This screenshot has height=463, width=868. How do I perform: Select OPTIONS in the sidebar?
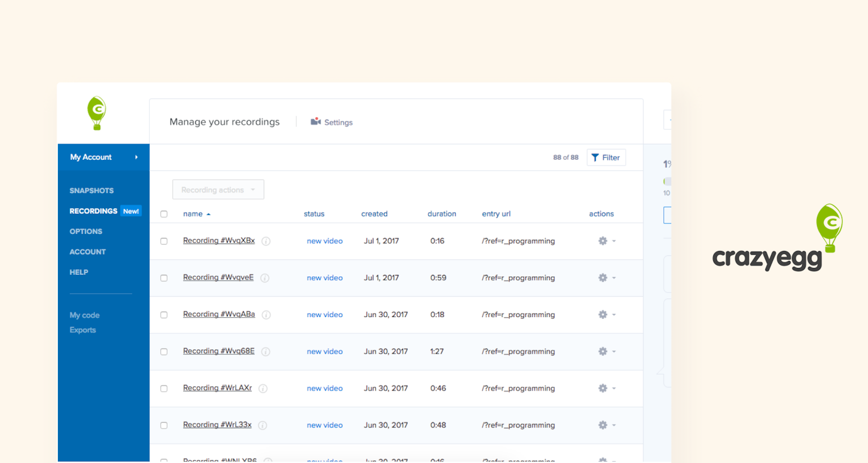[x=86, y=231]
